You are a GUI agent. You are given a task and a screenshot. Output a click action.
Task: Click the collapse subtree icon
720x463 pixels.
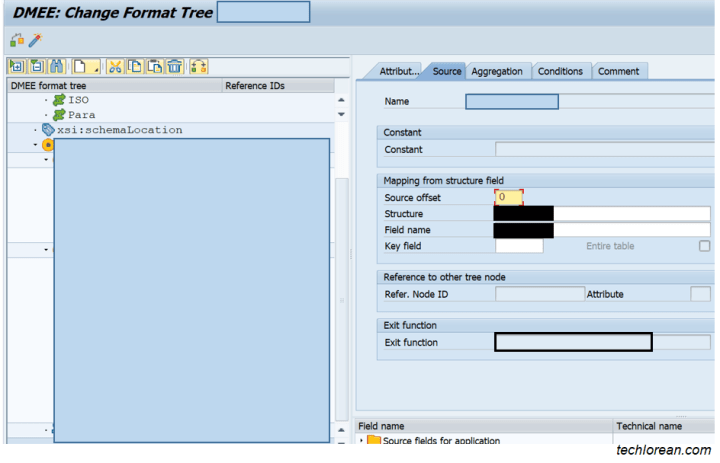(37, 67)
